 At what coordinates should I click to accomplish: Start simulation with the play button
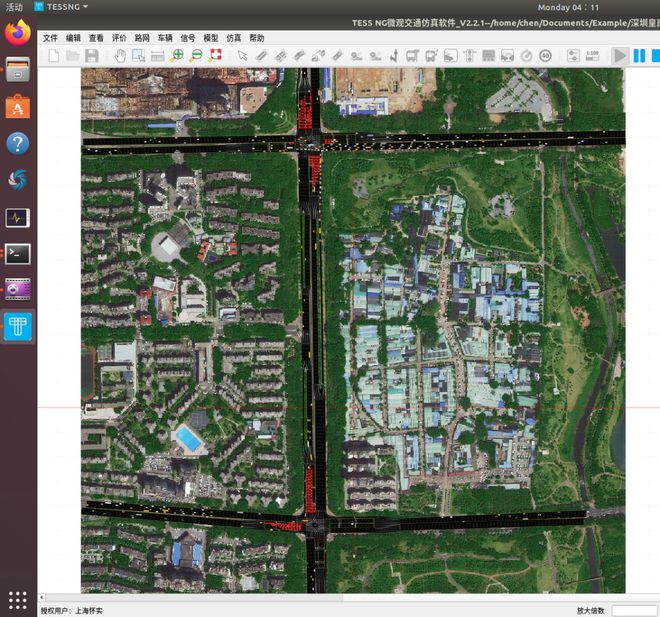coord(620,56)
